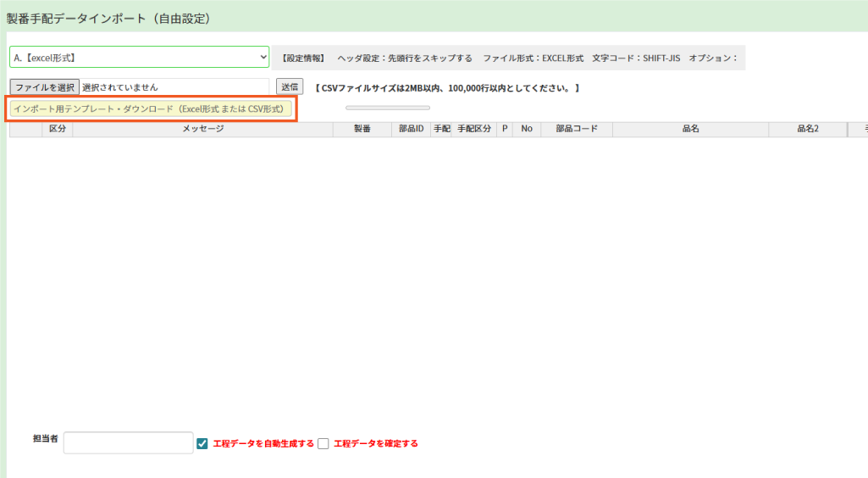Select the 品名 column header
This screenshot has width=868, height=478.
pyautogui.click(x=690, y=129)
